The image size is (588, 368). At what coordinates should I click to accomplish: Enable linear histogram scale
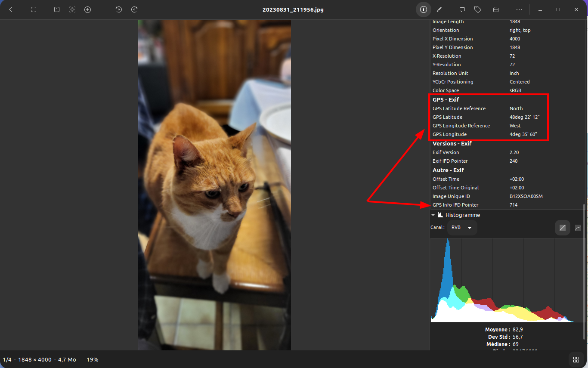562,228
